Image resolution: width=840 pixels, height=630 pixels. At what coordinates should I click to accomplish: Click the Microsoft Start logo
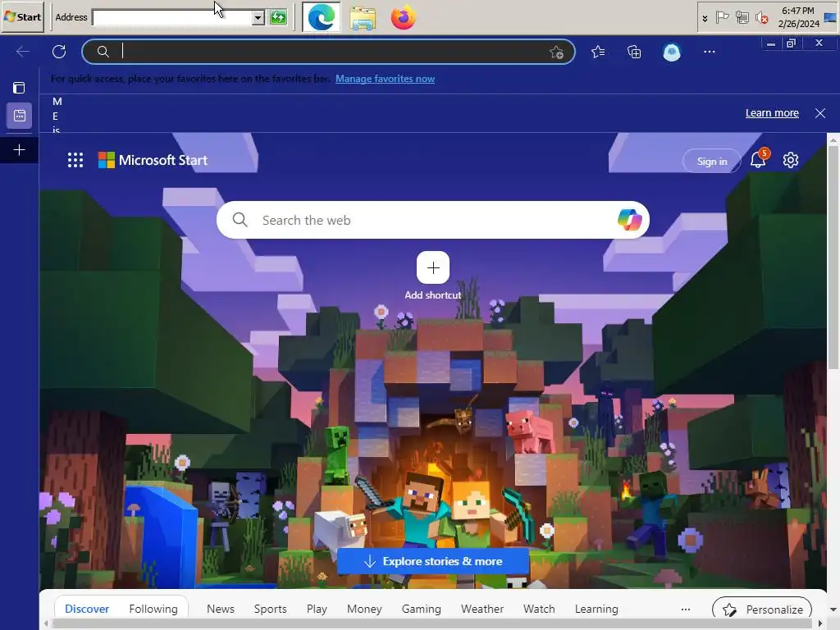click(x=153, y=160)
